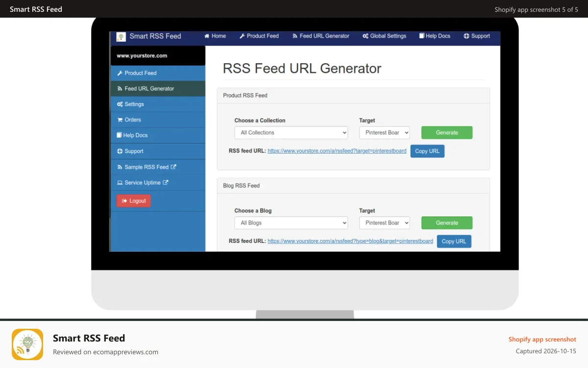This screenshot has width=588, height=368.
Task: Click the Logout sign-out icon
Action: pyautogui.click(x=124, y=201)
